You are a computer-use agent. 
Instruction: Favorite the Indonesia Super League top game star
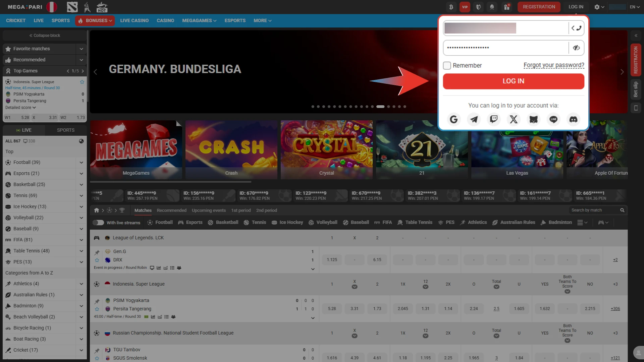(x=82, y=82)
